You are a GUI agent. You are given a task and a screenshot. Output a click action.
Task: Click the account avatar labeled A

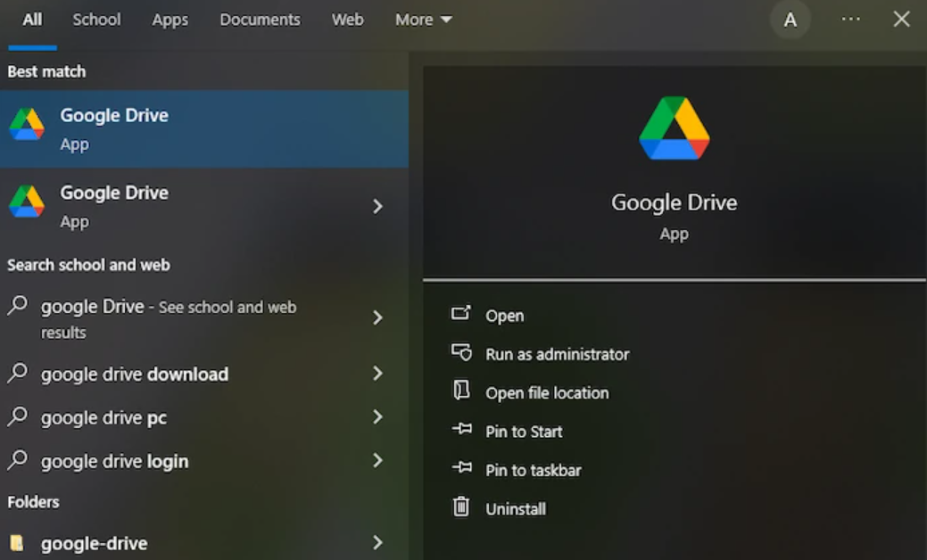coord(790,19)
